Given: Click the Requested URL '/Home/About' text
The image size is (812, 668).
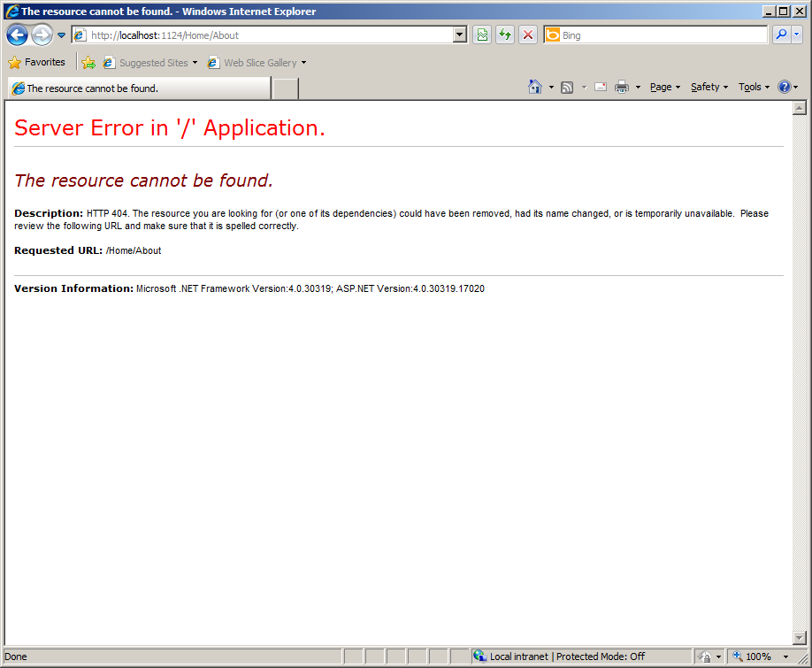Looking at the screenshot, I should point(134,250).
